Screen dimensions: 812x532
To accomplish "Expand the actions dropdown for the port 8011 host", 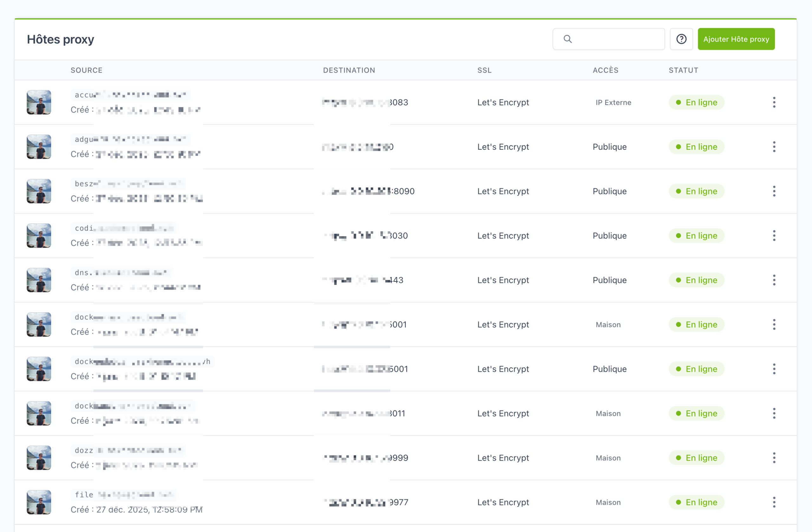I will pyautogui.click(x=774, y=413).
